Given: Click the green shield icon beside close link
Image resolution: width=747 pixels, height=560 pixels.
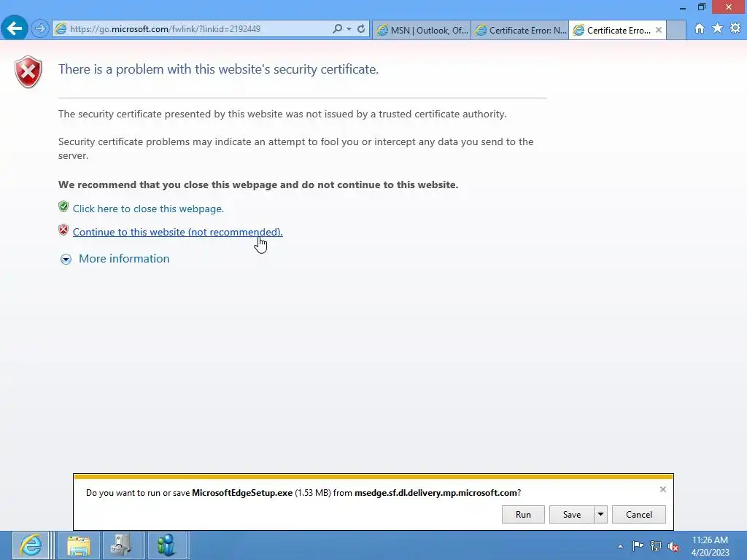Looking at the screenshot, I should click(x=63, y=206).
